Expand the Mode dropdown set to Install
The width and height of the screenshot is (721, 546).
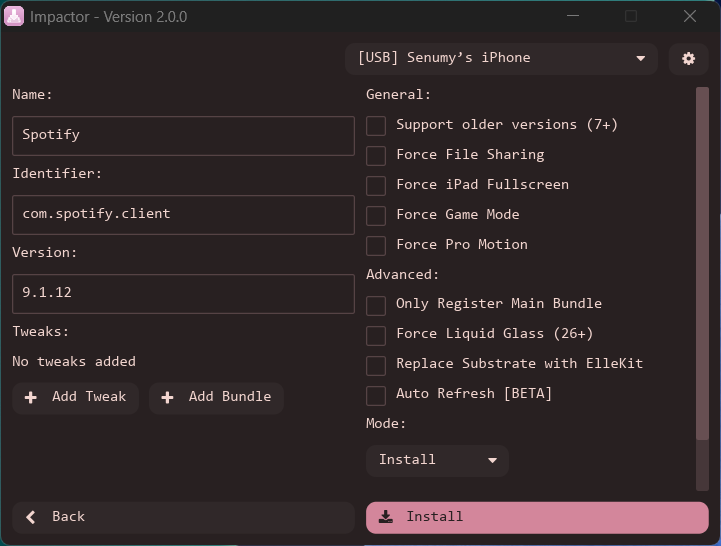coord(437,461)
